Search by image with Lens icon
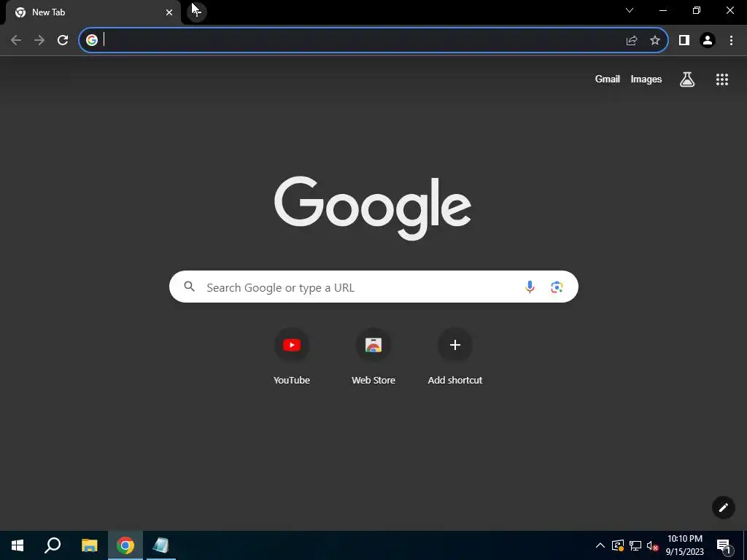 (x=557, y=287)
